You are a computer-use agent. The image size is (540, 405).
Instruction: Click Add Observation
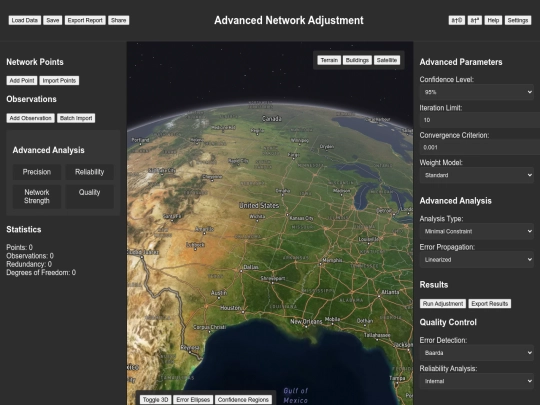(30, 118)
